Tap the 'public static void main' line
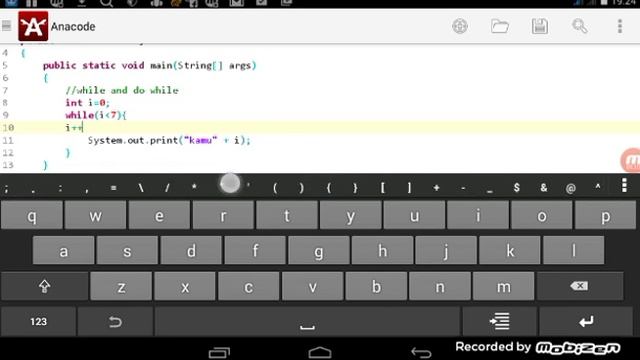Viewport: 640px width, 360px height. point(149,65)
